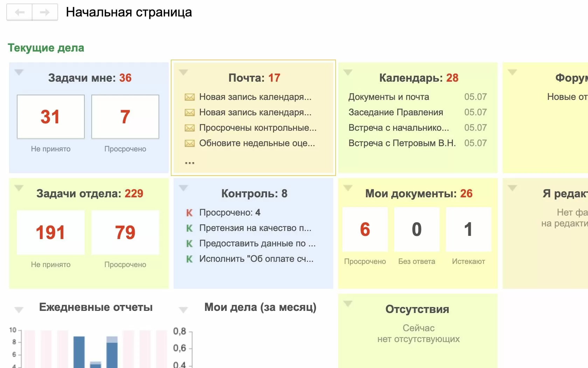588x368 pixels.
Task: Click red K icon next to 'Просрочено: 4'
Action: (189, 213)
